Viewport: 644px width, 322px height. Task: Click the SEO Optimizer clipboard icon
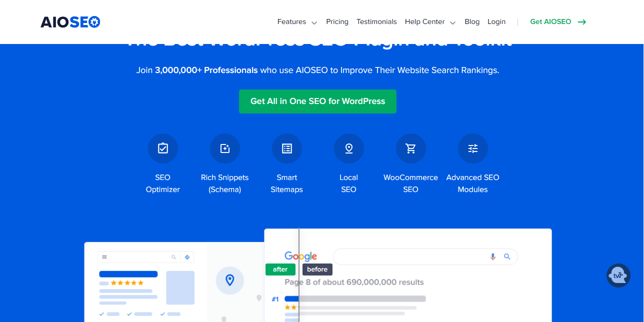tap(163, 148)
